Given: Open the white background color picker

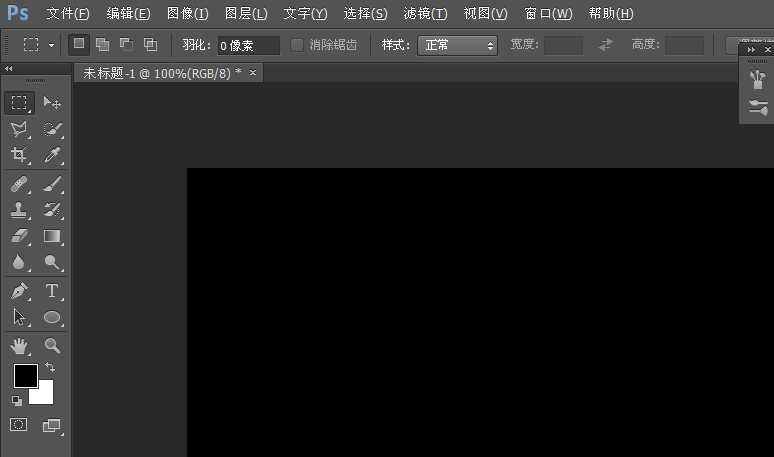Looking at the screenshot, I should (x=44, y=395).
